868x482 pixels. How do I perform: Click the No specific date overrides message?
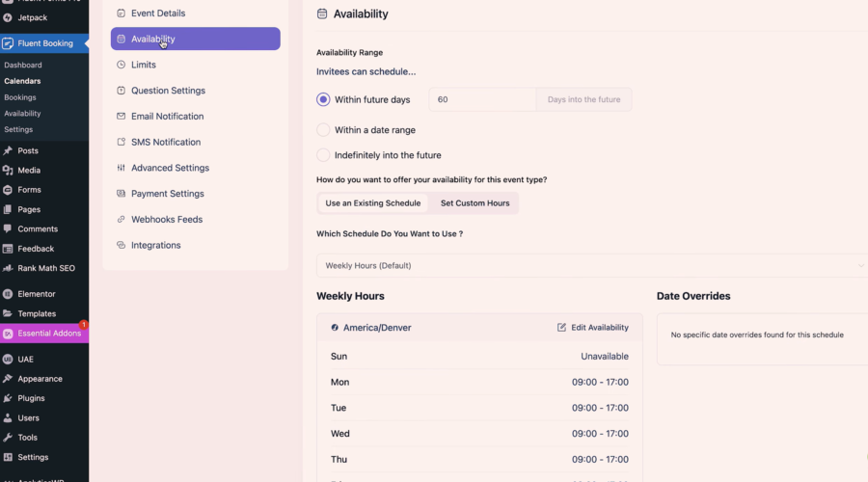pos(757,335)
